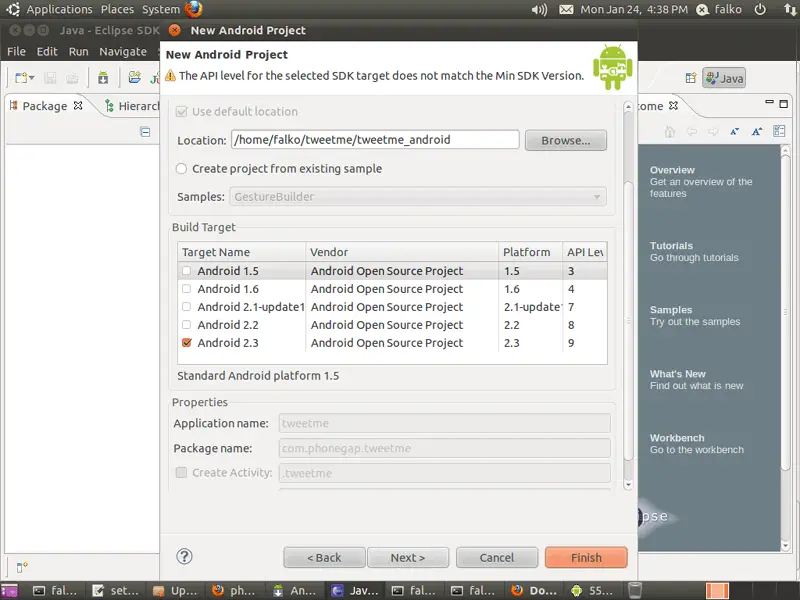Open the Places menu in top panel
The height and width of the screenshot is (600, 800).
[x=117, y=9]
